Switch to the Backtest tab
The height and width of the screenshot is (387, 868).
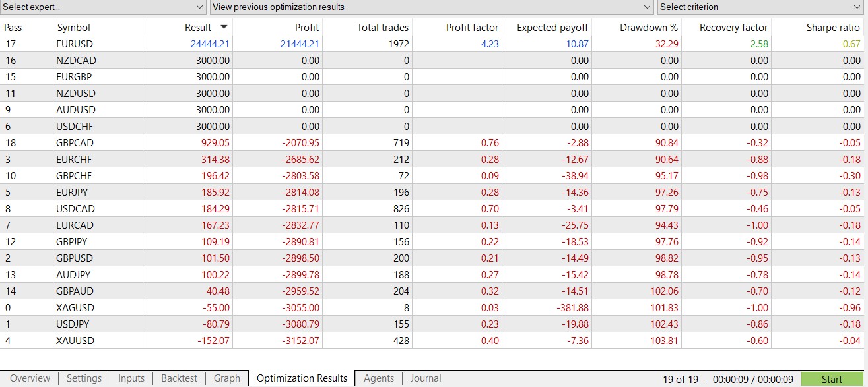(x=180, y=378)
